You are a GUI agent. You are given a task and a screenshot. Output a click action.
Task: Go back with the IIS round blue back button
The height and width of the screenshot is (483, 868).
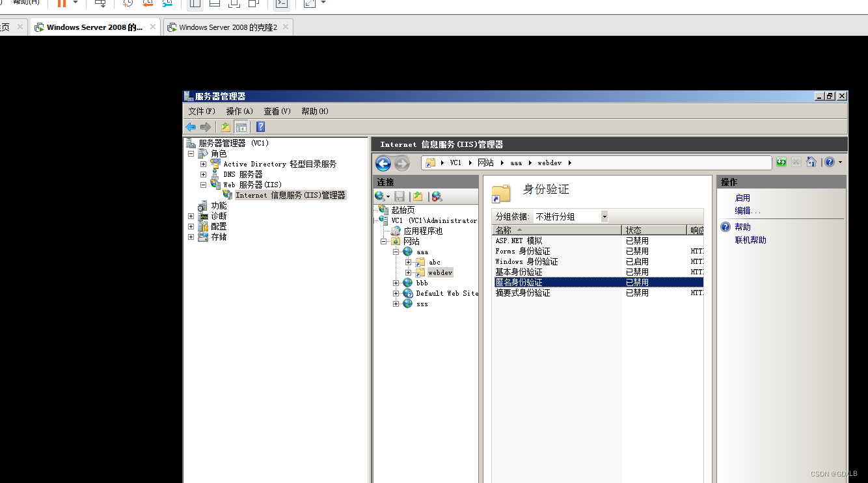coord(383,164)
